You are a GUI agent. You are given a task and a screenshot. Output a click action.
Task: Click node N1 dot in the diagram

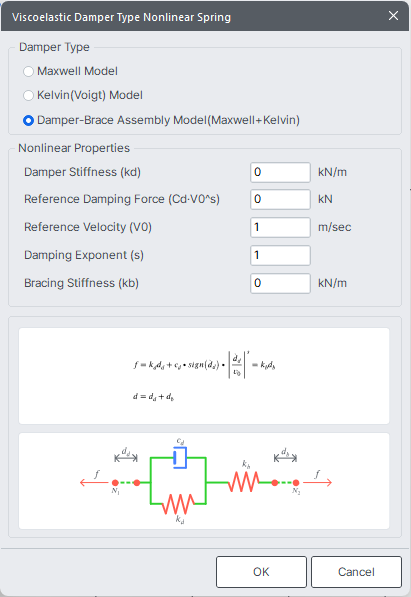point(115,483)
